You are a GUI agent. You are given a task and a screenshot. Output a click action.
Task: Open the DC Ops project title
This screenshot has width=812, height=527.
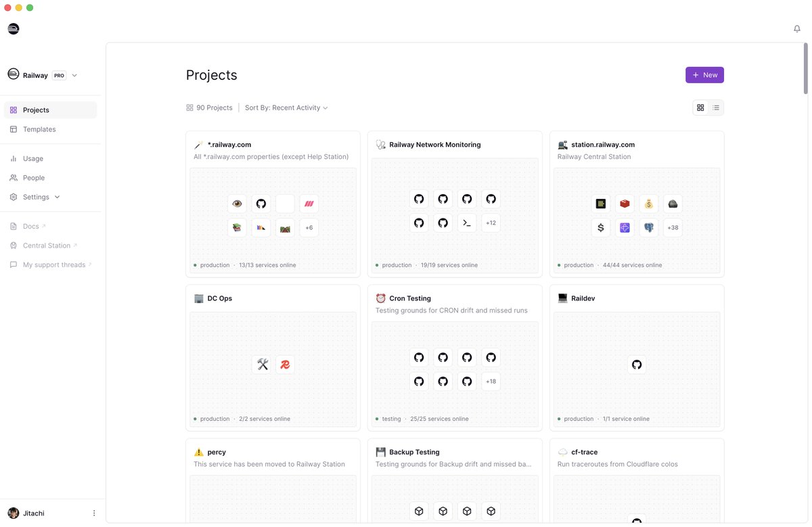[220, 298]
